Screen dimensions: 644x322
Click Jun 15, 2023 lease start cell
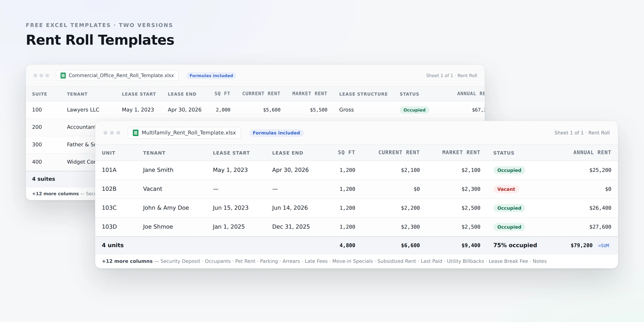coord(230,208)
